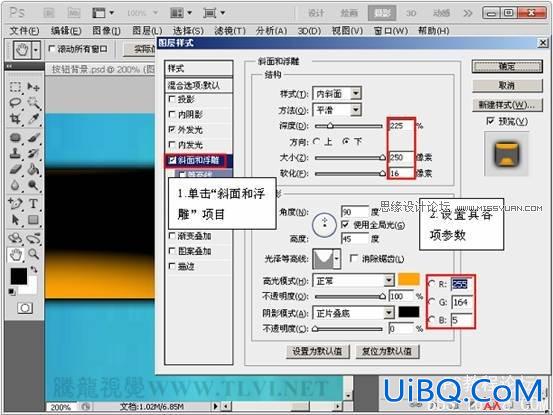Select the Pen tool
Viewport: 553px width, 415px height.
pyautogui.click(x=15, y=203)
